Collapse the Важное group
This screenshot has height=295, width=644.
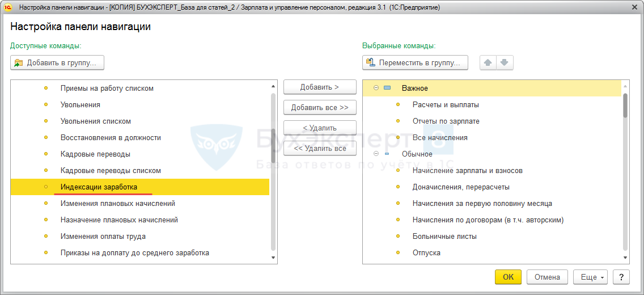click(376, 88)
